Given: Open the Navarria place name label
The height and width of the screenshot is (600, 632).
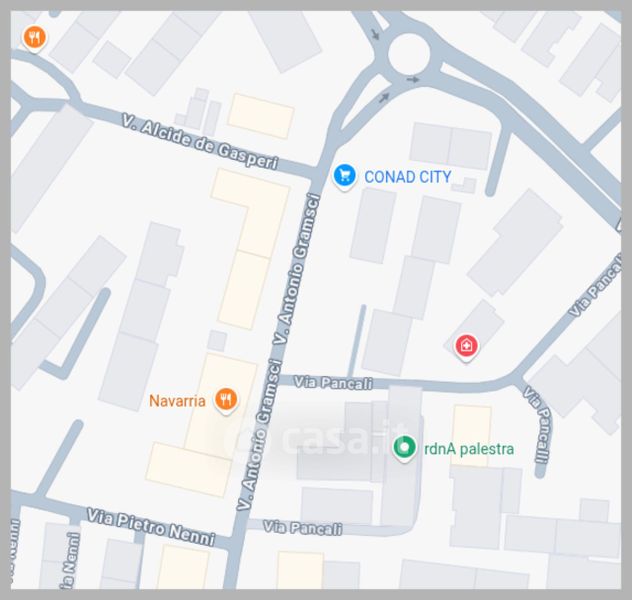Looking at the screenshot, I should point(177,401).
